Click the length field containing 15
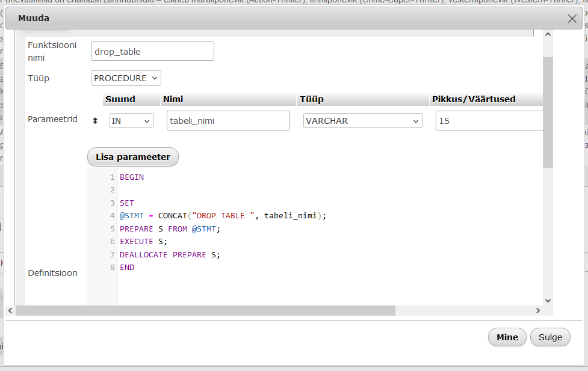The image size is (588, 371). [x=489, y=121]
